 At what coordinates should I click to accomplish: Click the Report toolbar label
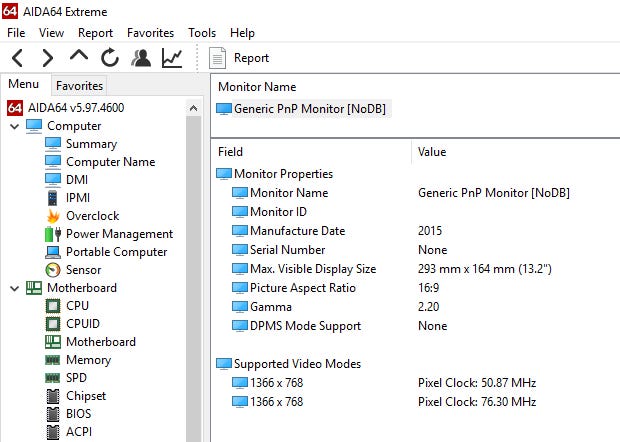point(251,58)
